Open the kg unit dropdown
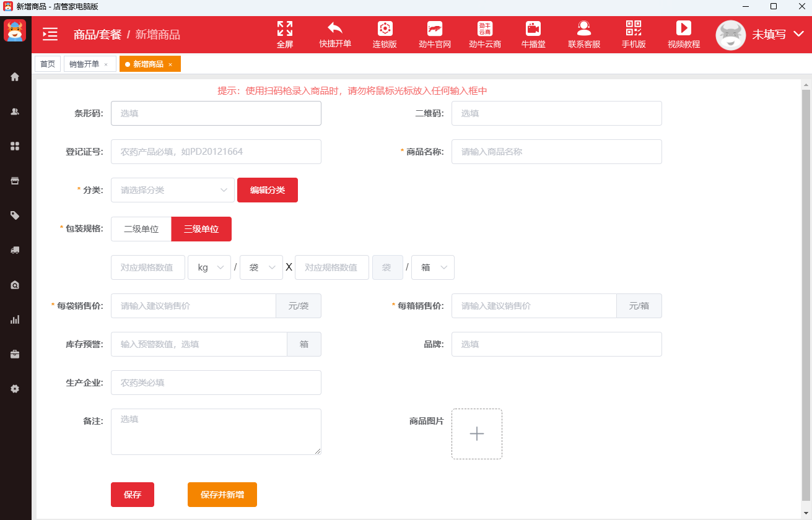Viewport: 812px width, 520px height. click(209, 267)
